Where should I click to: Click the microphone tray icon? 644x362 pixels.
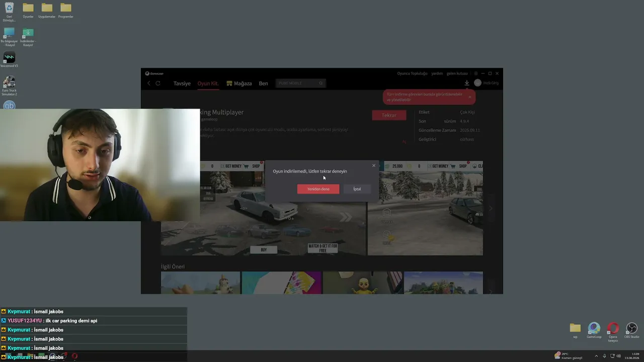point(604,356)
